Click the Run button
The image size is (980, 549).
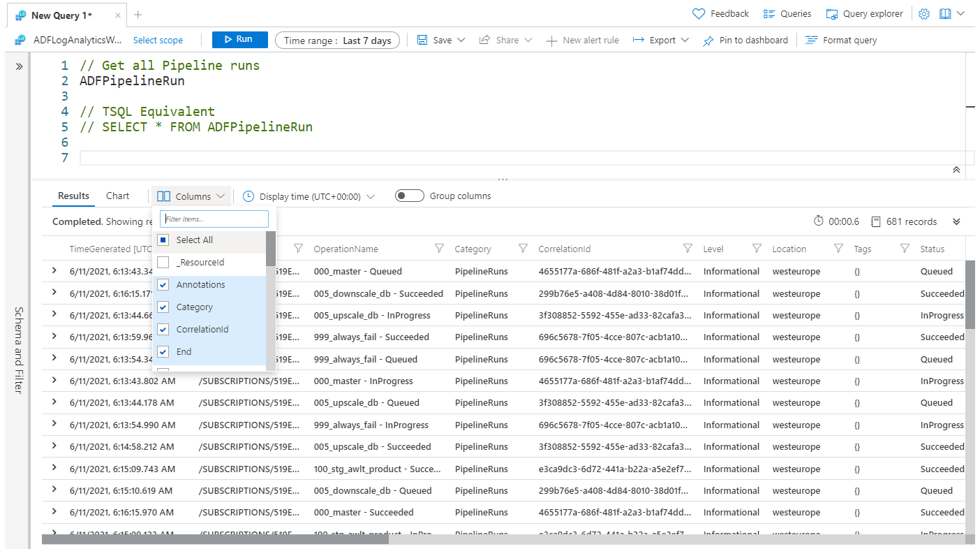(239, 40)
